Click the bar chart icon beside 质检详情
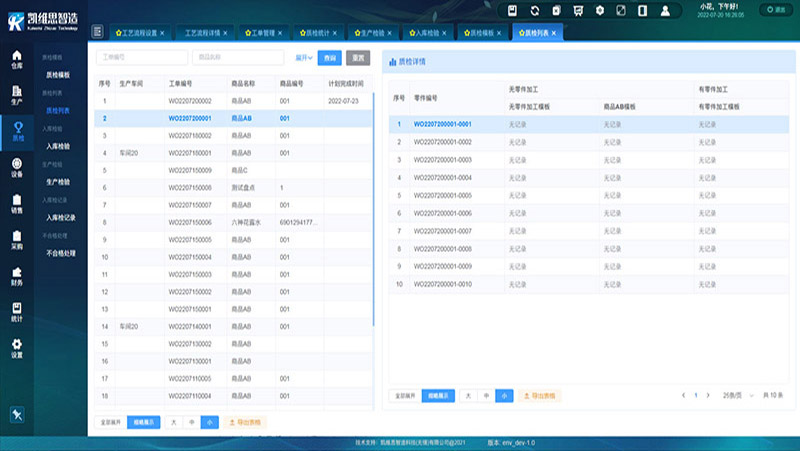Screen dimensions: 800x451 click(392, 62)
